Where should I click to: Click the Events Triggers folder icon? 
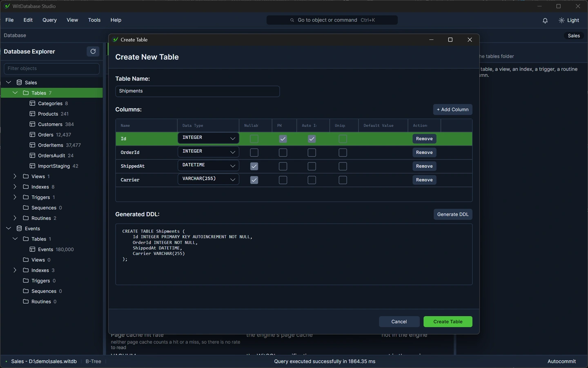click(26, 281)
